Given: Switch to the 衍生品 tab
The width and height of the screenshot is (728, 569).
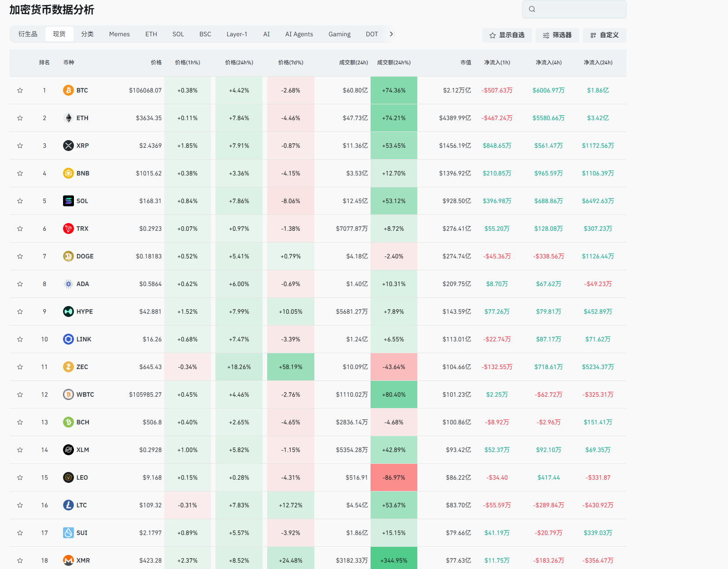Looking at the screenshot, I should click(x=28, y=34).
